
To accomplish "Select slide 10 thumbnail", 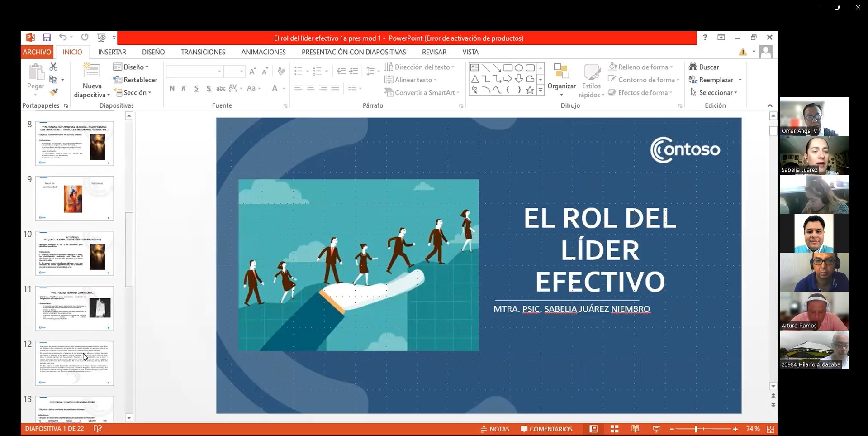I will click(x=75, y=254).
